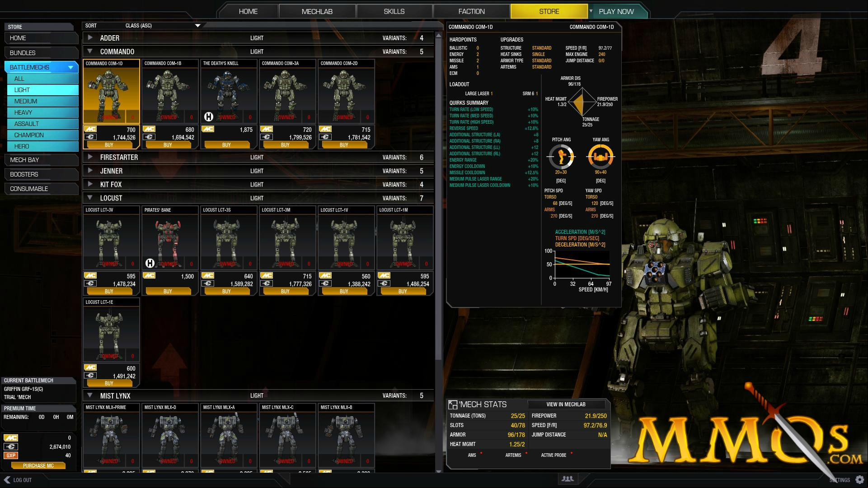
Task: Go to the Home top tab
Action: click(248, 11)
